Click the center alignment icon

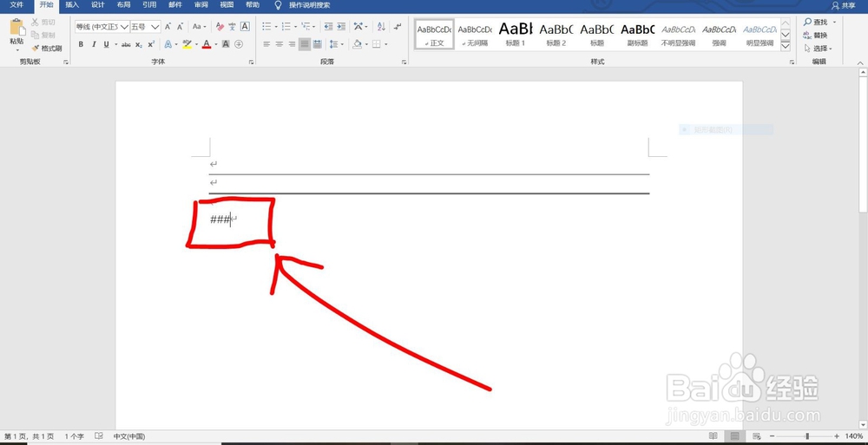(x=279, y=44)
